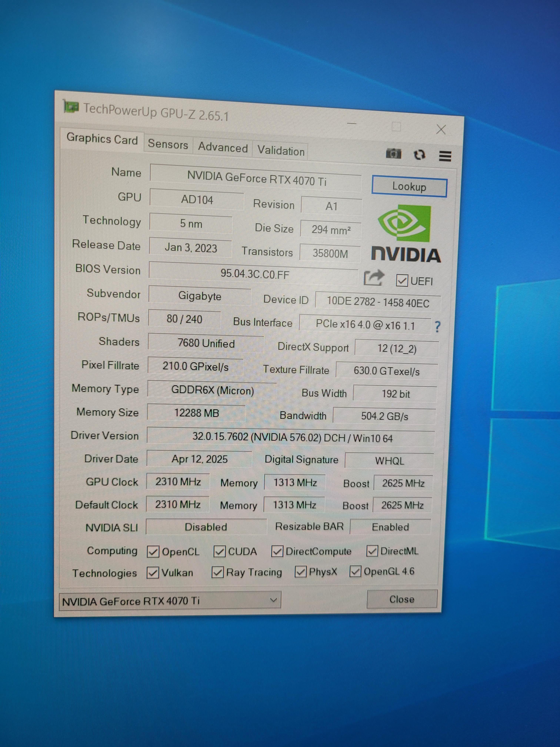The image size is (560, 747).
Task: Toggle the CUDA checkbox
Action: pos(219,552)
